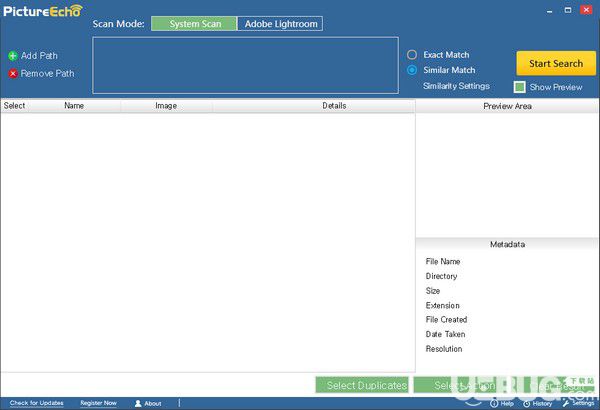
Task: Click the Resolution metadata label
Action: click(x=444, y=349)
